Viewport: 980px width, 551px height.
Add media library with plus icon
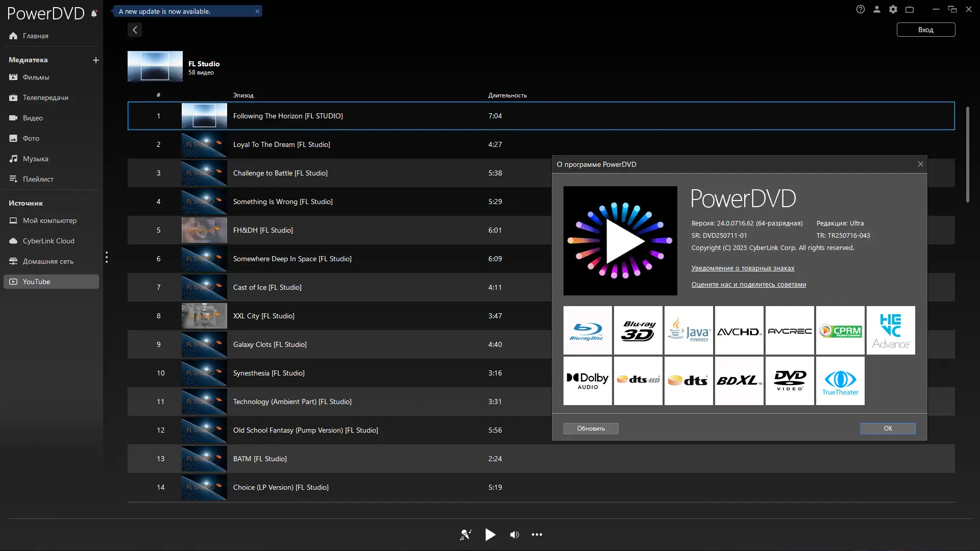click(95, 60)
